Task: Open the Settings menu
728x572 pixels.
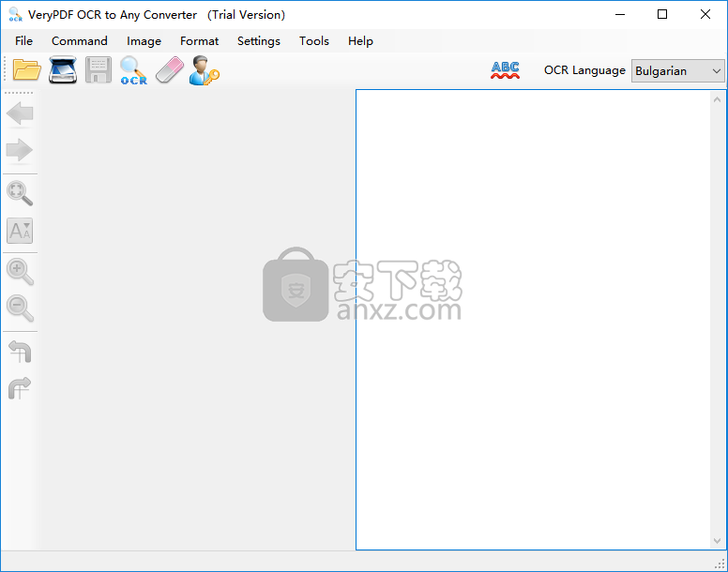Action: tap(259, 41)
